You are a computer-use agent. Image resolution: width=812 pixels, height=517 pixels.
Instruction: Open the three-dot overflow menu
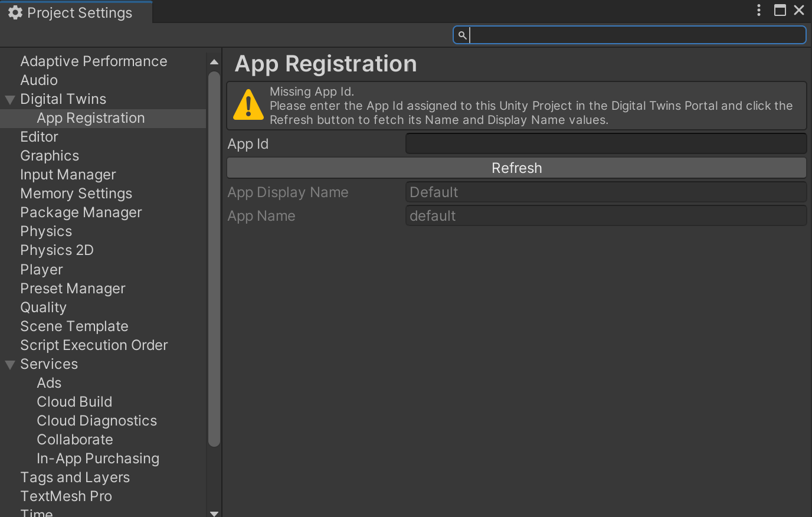(x=758, y=10)
